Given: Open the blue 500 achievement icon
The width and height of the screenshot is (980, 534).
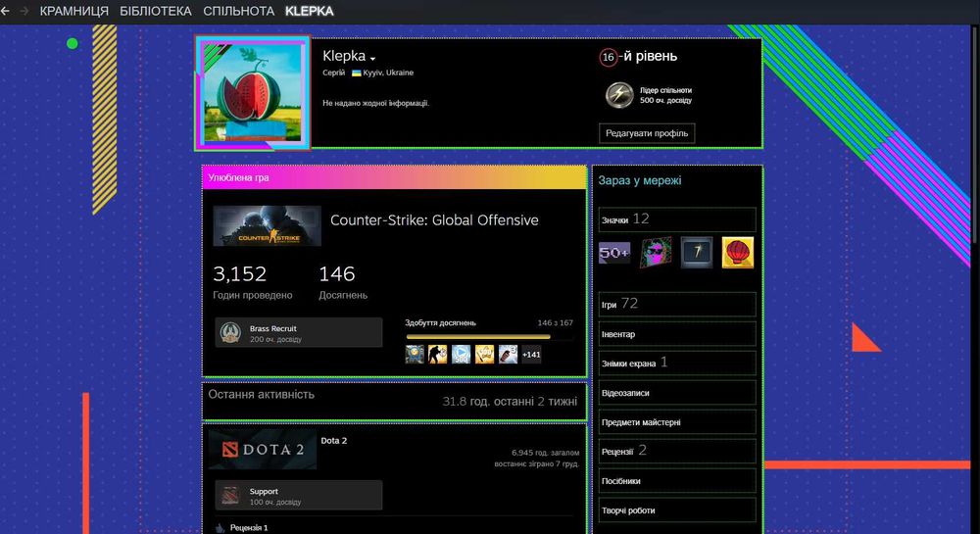Looking at the screenshot, I should [x=461, y=354].
